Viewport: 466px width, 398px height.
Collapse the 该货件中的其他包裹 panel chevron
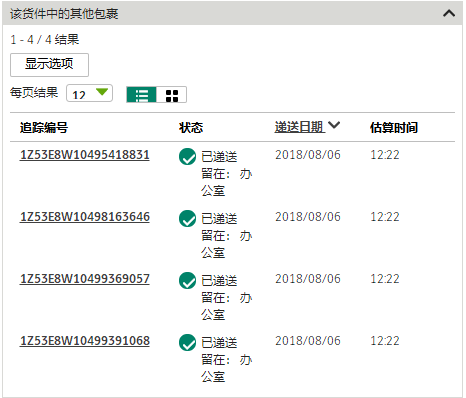point(449,13)
